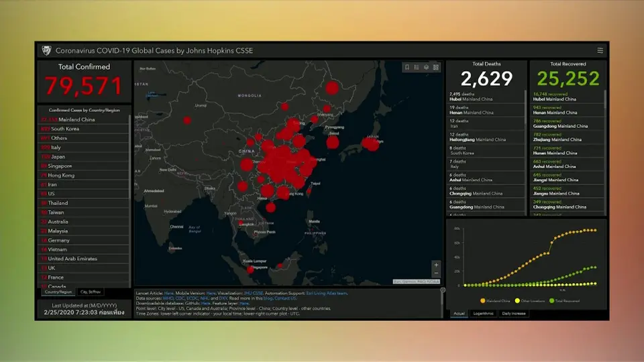This screenshot has height=362, width=644.
Task: Click the Johns Hopkins shield logo
Action: pos(46,50)
